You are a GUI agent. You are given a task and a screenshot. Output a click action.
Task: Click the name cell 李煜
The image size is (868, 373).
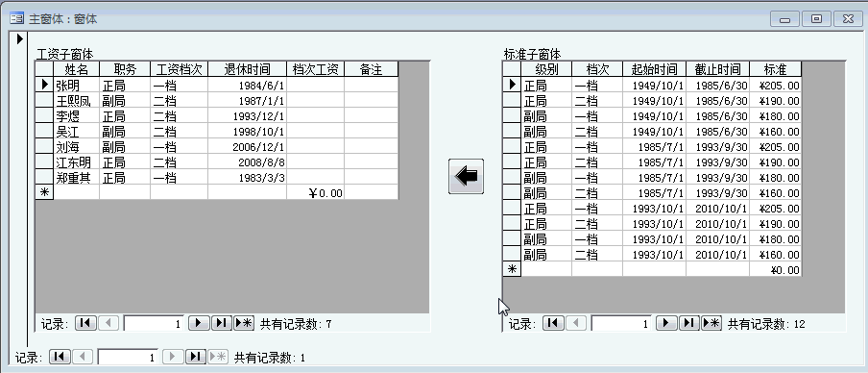coord(77,115)
